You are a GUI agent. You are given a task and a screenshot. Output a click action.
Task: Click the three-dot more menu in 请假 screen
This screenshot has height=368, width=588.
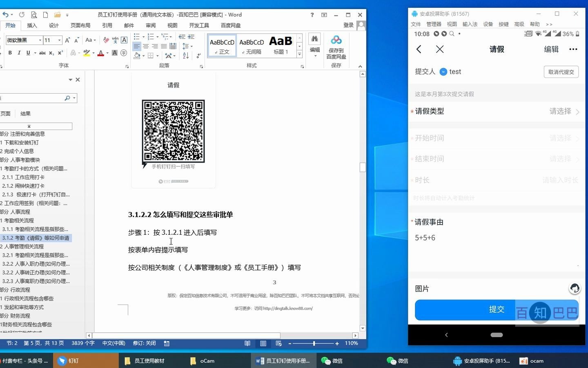[573, 49]
